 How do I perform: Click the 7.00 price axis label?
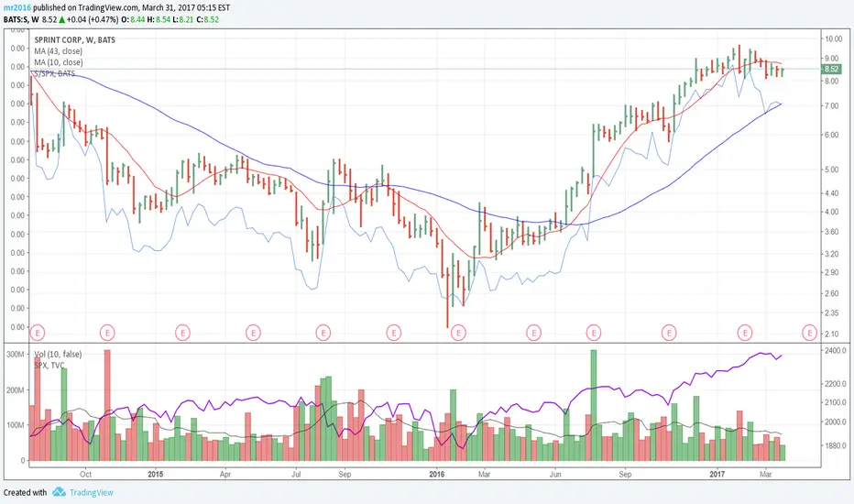point(832,105)
